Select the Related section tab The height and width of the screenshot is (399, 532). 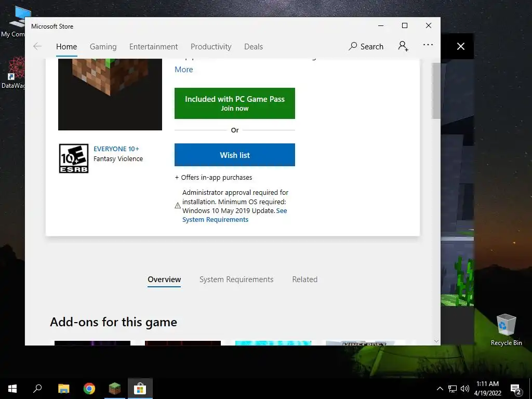tap(304, 279)
